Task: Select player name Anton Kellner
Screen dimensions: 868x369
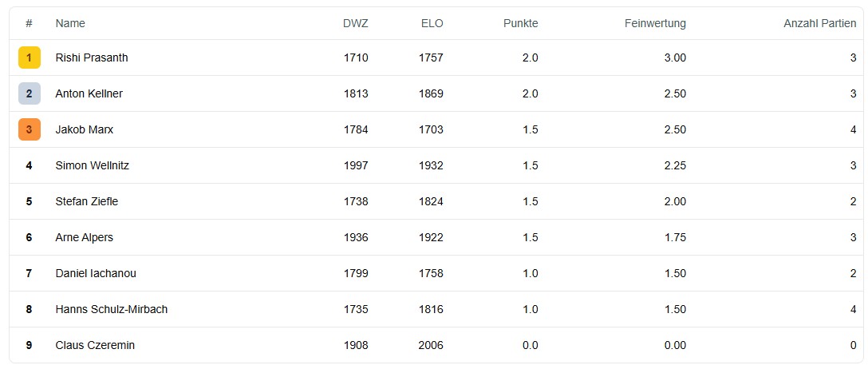Action: click(89, 93)
